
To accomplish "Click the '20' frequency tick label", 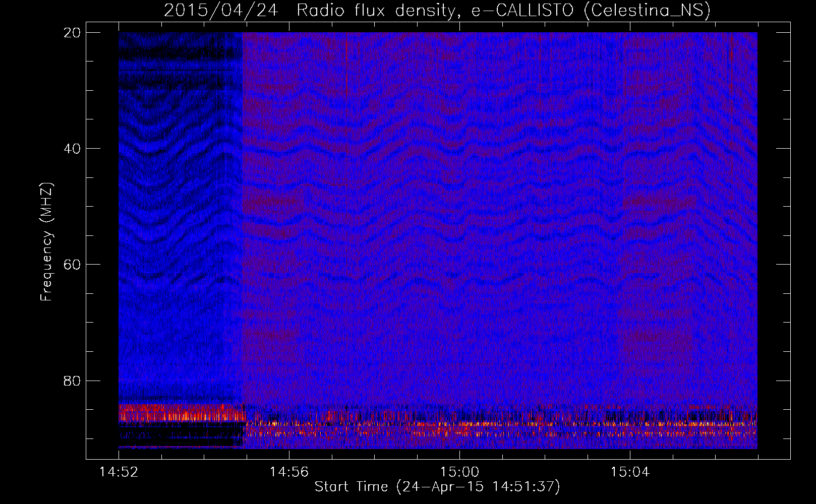I will 73,33.
